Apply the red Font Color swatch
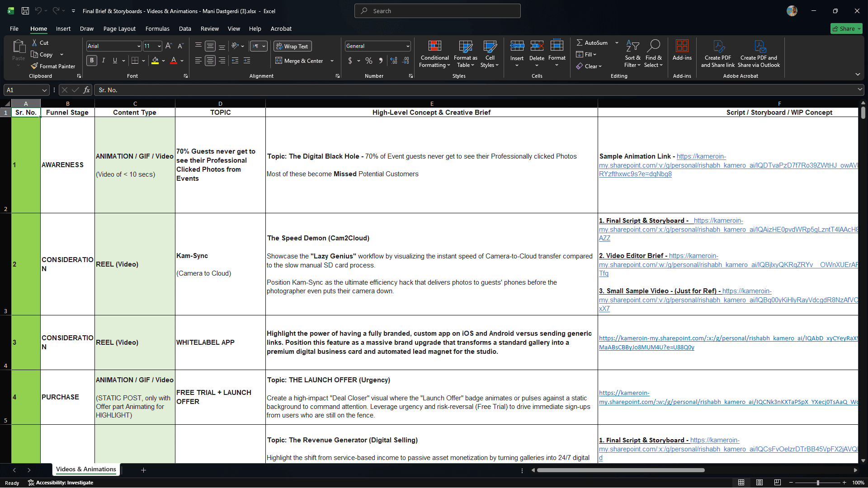Image resolution: width=868 pixels, height=488 pixels. click(x=174, y=61)
